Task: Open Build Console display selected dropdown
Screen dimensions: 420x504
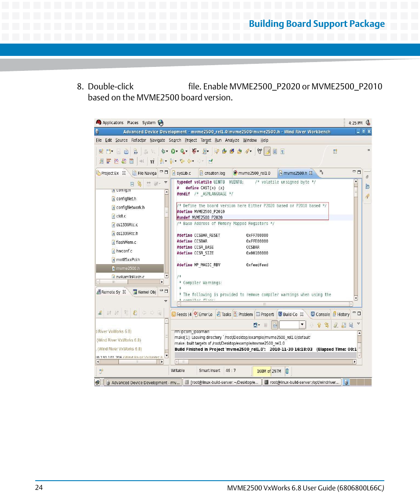Action: pyautogui.click(x=259, y=325)
